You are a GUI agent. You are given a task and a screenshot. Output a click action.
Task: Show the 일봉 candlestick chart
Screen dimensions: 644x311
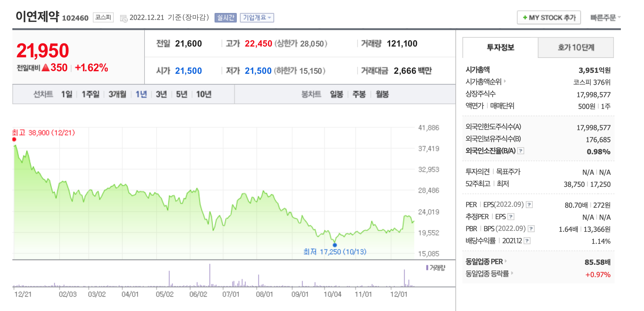coord(337,94)
